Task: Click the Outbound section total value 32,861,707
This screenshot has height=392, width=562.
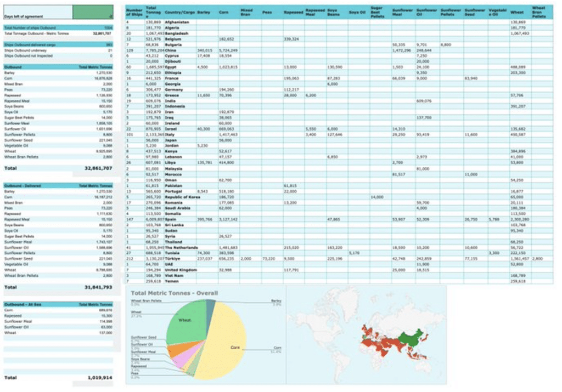Action: [98, 168]
